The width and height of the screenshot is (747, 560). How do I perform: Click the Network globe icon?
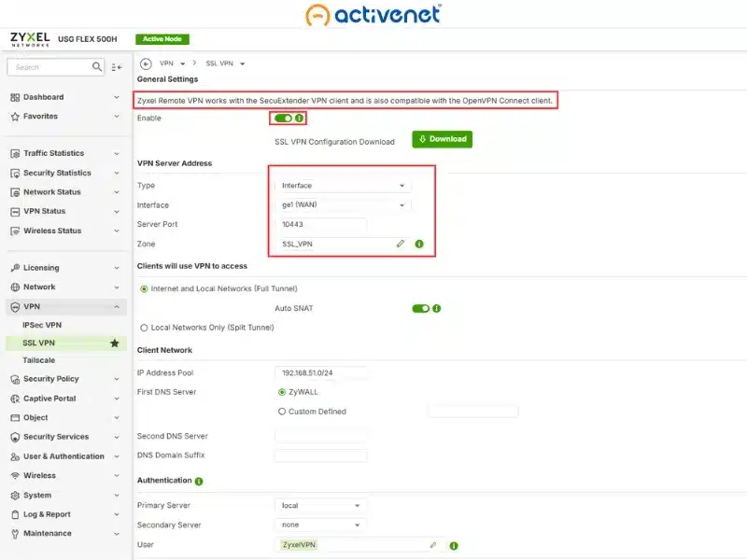[x=15, y=287]
